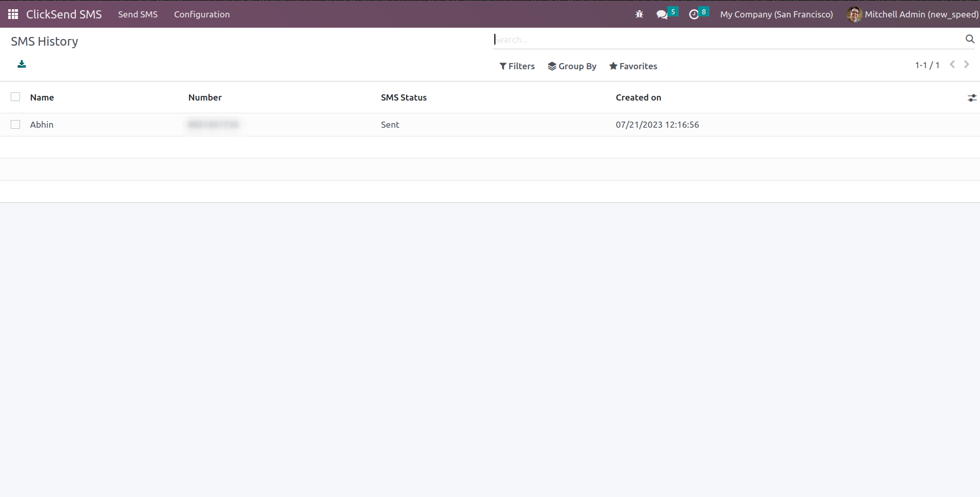Click the 07/21/2023 12:16:56 date cell
Viewport: 980px width, 497px height.
coord(657,125)
